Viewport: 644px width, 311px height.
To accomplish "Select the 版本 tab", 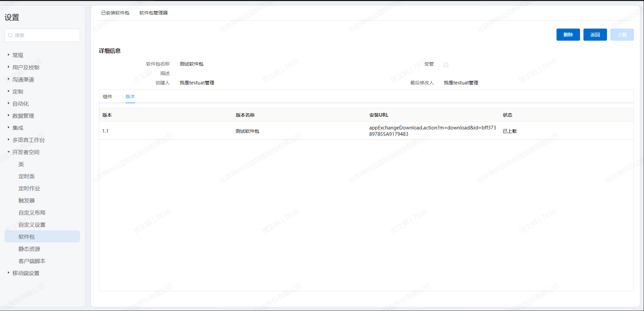I will click(130, 97).
